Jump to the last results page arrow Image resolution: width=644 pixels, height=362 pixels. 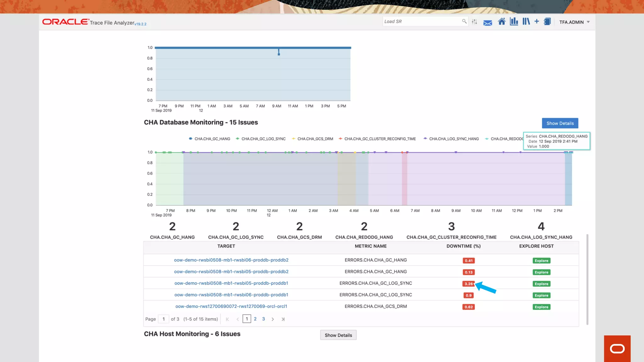pyautogui.click(x=283, y=319)
